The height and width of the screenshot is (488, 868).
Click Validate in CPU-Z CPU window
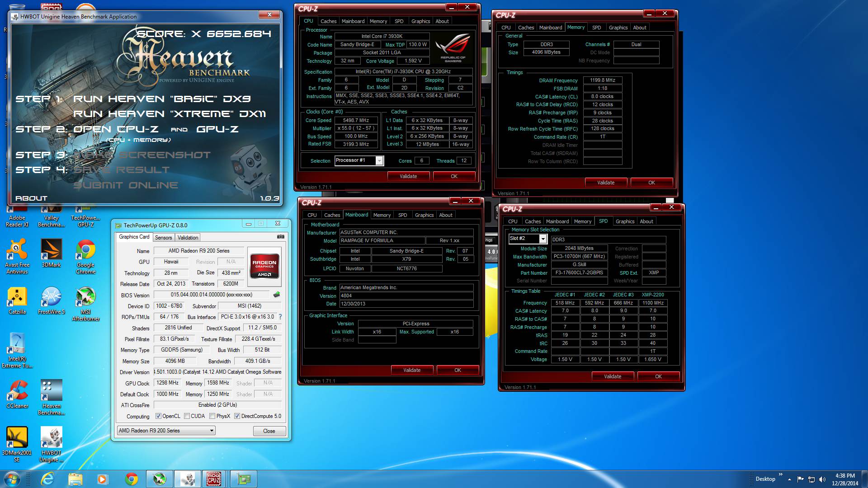coord(408,176)
